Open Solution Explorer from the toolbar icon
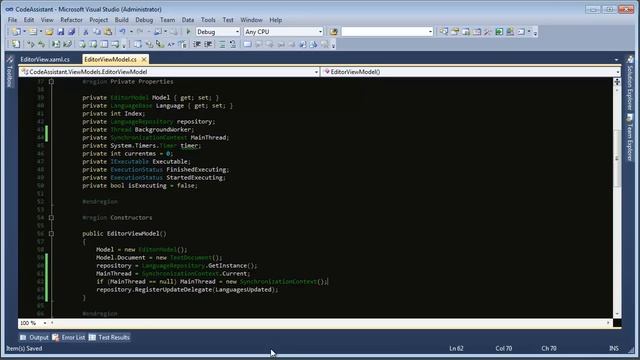The height and width of the screenshot is (360, 640). pyautogui.click(x=444, y=31)
